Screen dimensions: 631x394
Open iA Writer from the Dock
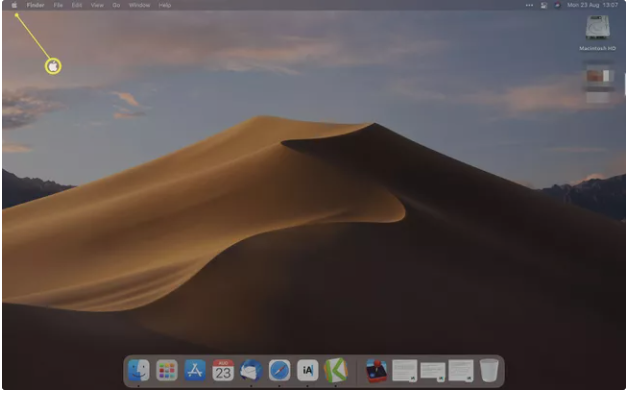coord(307,370)
